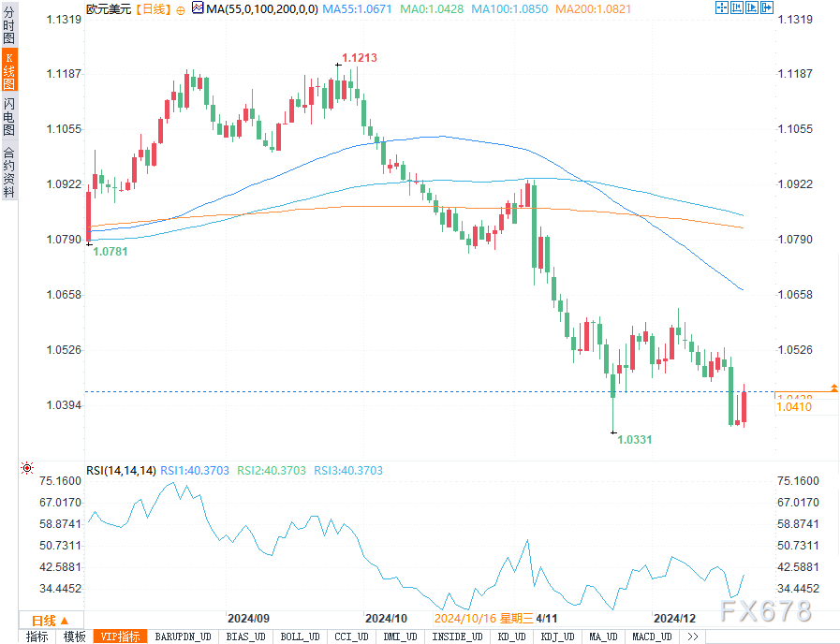Click the 2024/10 date label on the time axis
Viewport: 840px width, 644px height.
386,619
